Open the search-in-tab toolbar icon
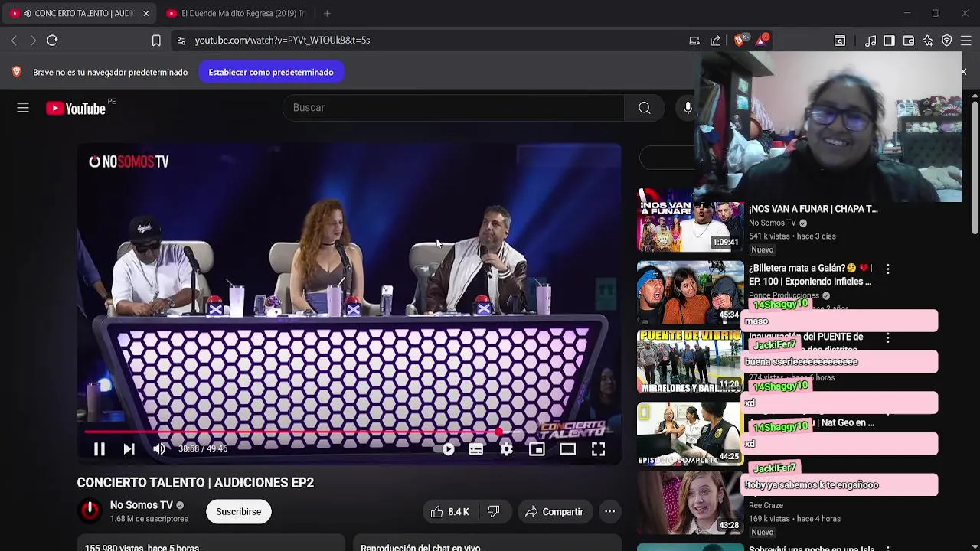The height and width of the screenshot is (551, 980). tap(840, 41)
